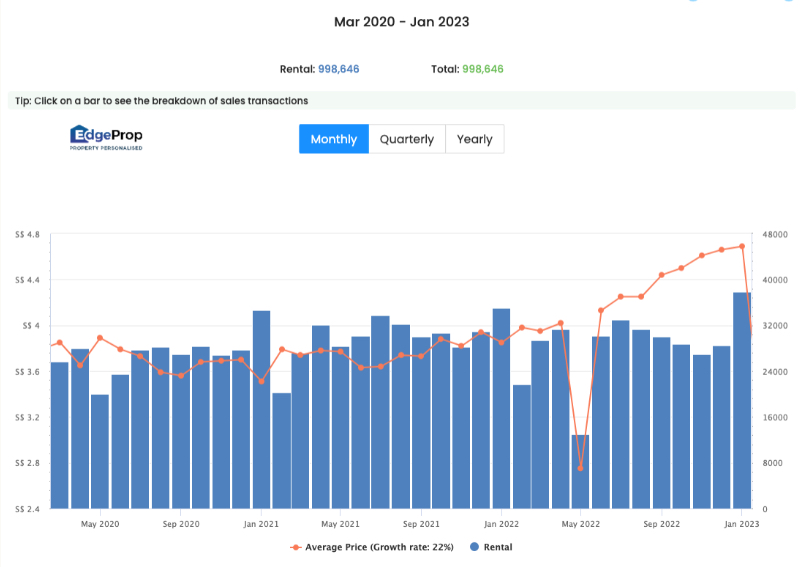This screenshot has width=800, height=567.
Task: Click the EdgeProp logo
Action: tap(106, 137)
